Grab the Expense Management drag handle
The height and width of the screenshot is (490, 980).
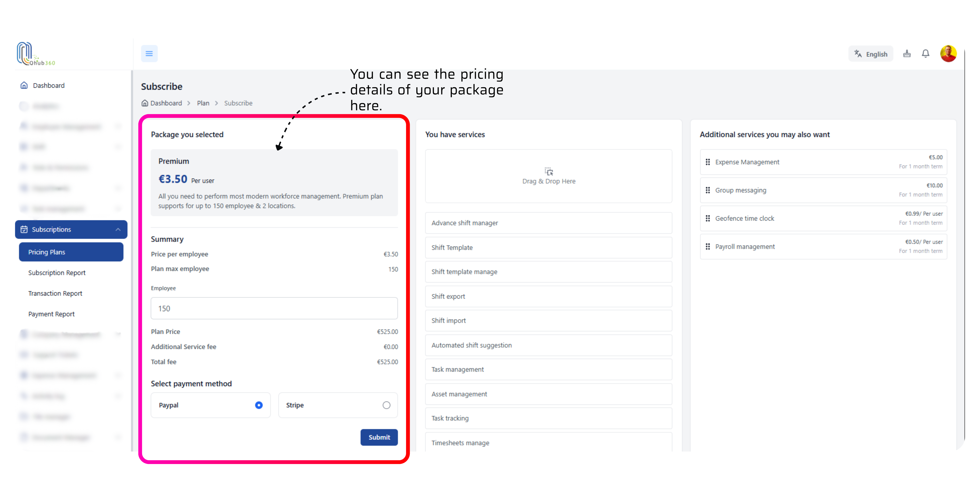(708, 162)
